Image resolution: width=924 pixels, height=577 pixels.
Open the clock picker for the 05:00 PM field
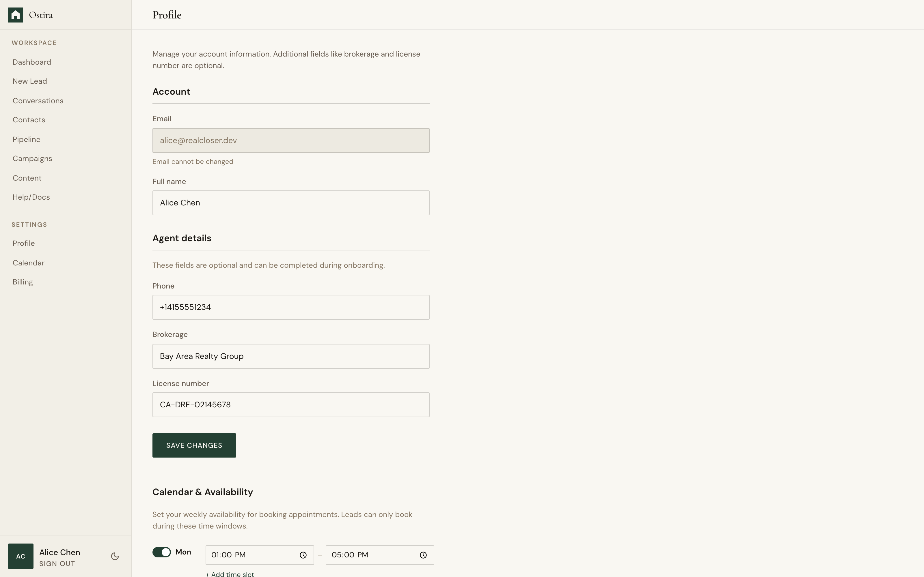click(x=423, y=555)
